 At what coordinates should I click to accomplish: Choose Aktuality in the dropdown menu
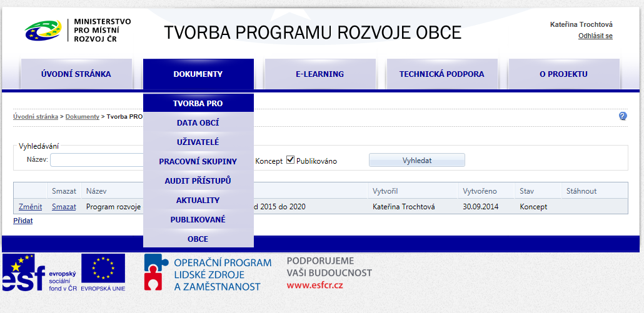198,200
